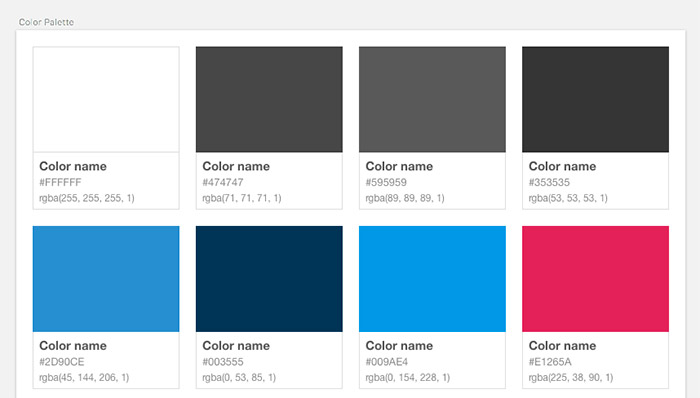The width and height of the screenshot is (700, 398).
Task: Select the dark gray #474747 swatch
Action: 269,100
